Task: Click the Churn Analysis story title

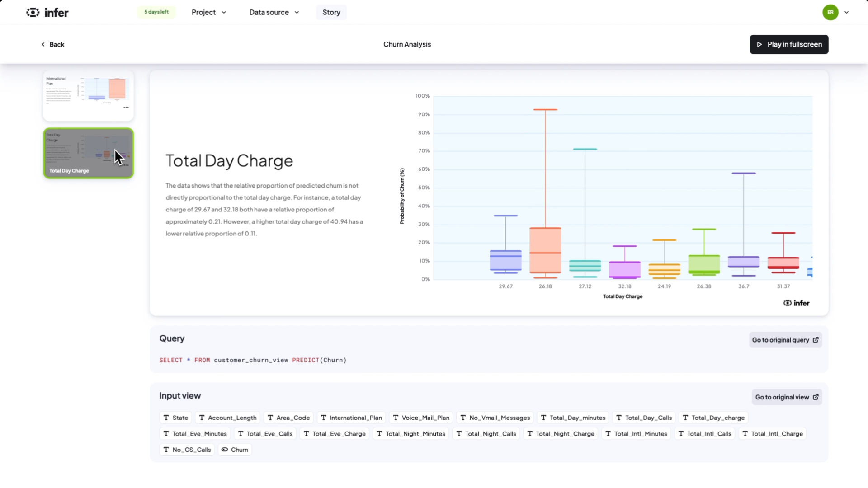Action: click(407, 44)
